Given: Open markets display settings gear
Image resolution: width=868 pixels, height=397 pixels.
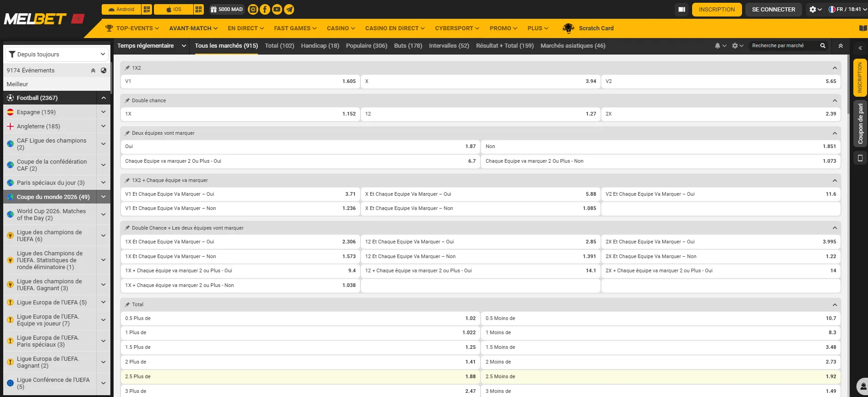Looking at the screenshot, I should click(737, 46).
